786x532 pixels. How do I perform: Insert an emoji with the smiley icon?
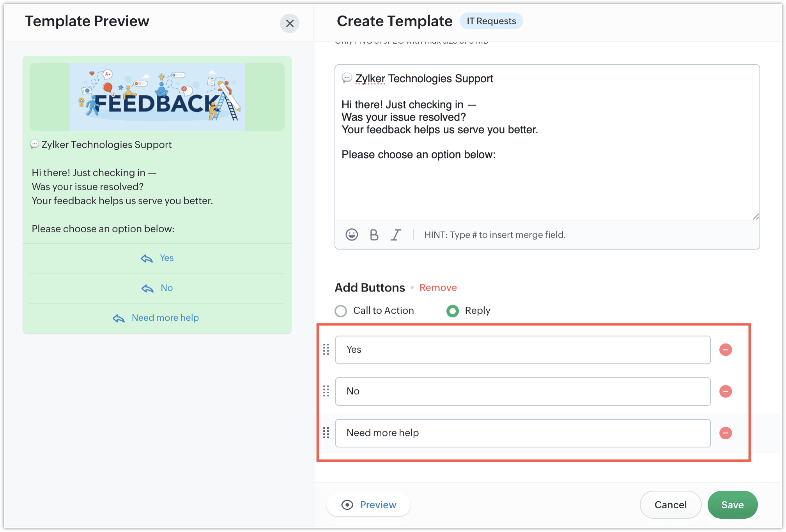(x=351, y=235)
